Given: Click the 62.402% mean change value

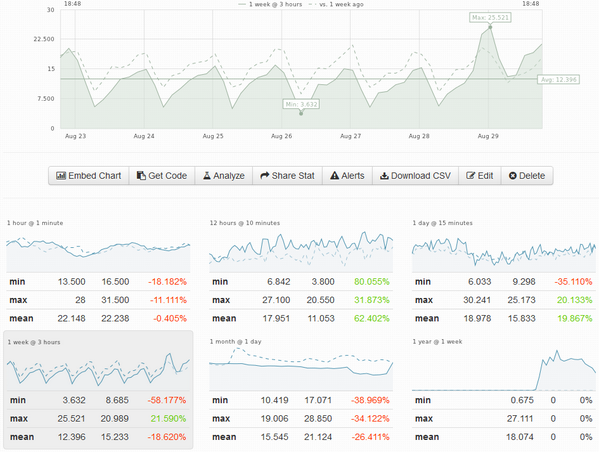Looking at the screenshot, I should click(372, 318).
